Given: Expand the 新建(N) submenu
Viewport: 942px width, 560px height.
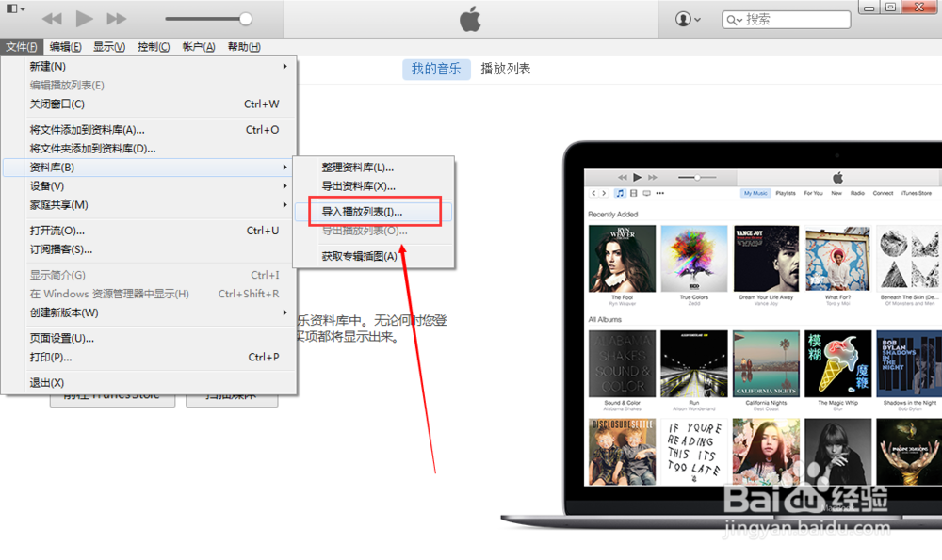Looking at the screenshot, I should (149, 67).
